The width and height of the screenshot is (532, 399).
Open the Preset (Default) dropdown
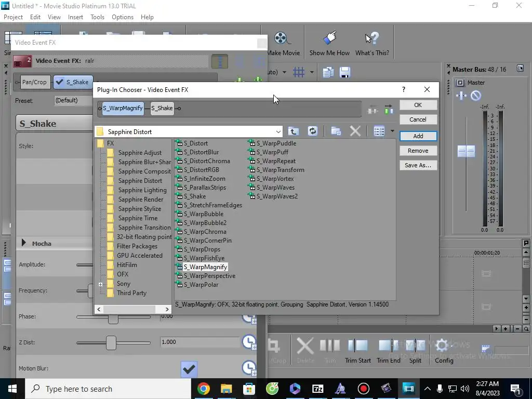pos(74,100)
